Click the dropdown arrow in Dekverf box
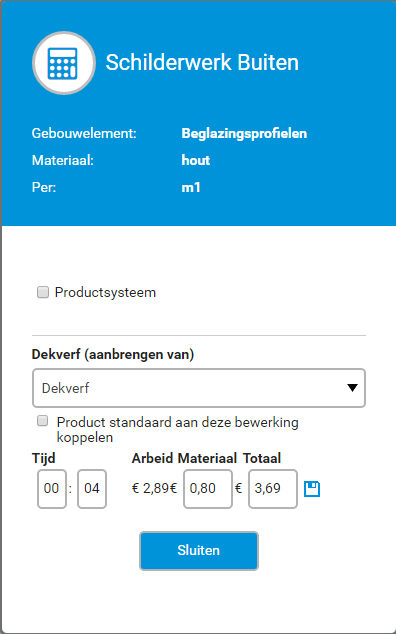Image resolution: width=396 pixels, height=634 pixels. click(x=352, y=388)
